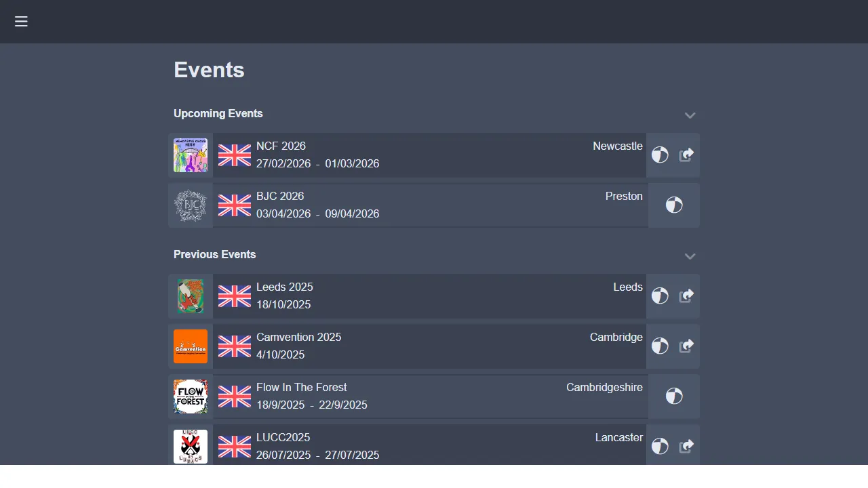
Task: Select the Leeds 2025 event row
Action: pos(429,296)
